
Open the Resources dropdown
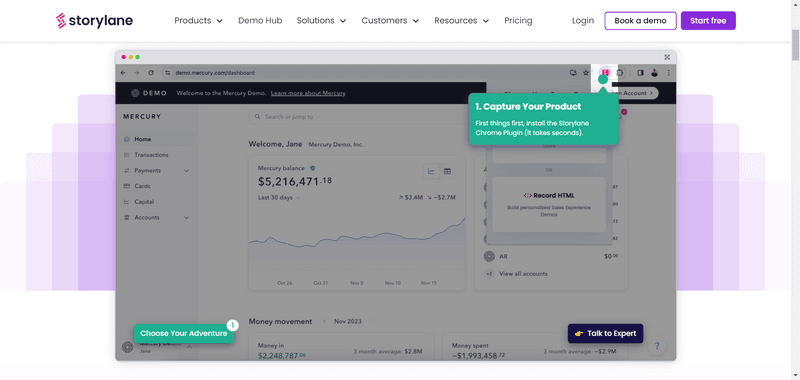tap(462, 20)
